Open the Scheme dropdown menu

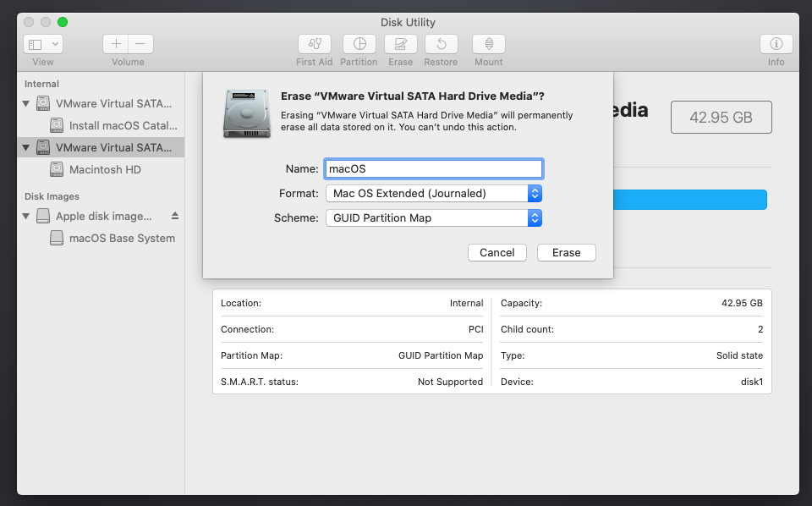(x=535, y=217)
